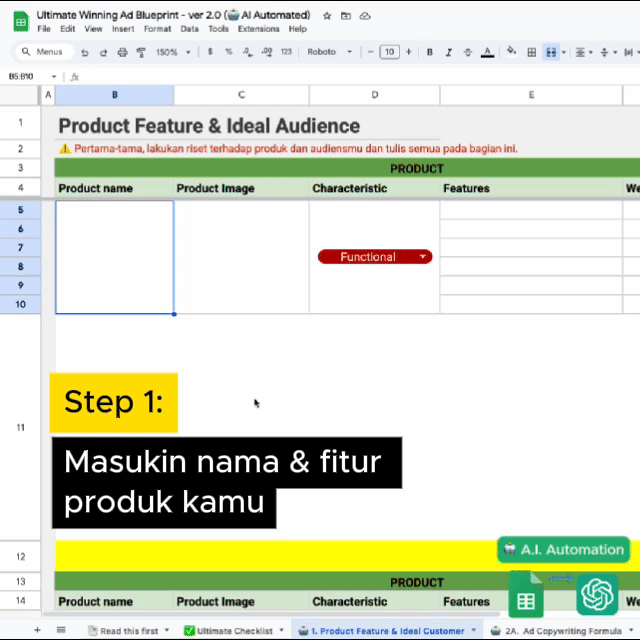The width and height of the screenshot is (640, 640).
Task: Format as currency with dollar icon
Action: 210,52
